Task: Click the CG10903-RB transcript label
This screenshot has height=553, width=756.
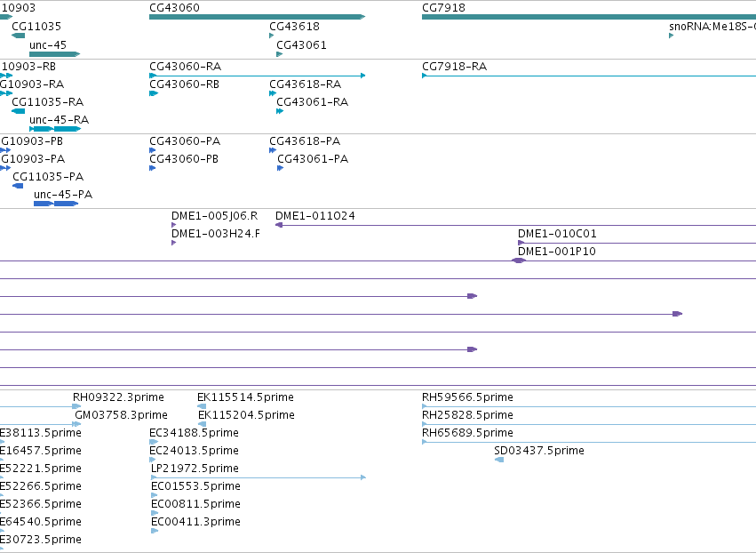Action: point(28,67)
